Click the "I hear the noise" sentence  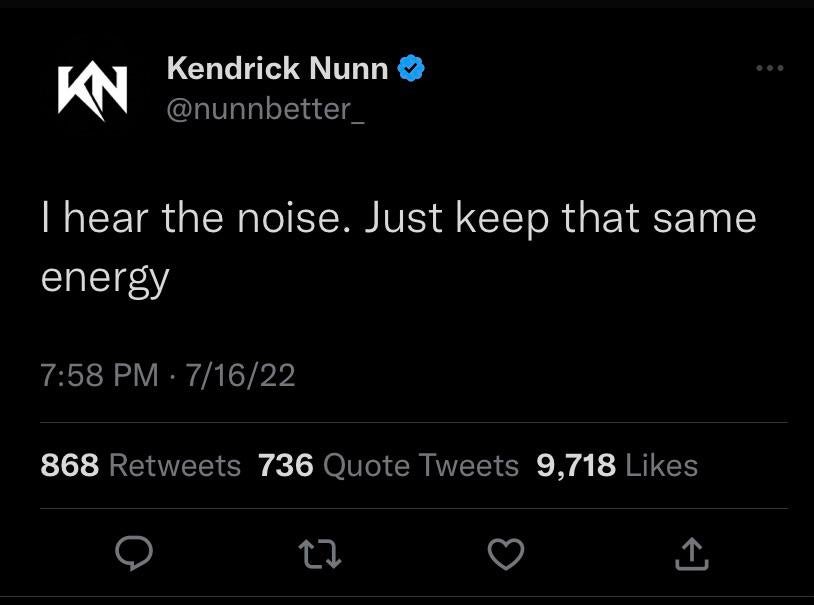pos(196,219)
